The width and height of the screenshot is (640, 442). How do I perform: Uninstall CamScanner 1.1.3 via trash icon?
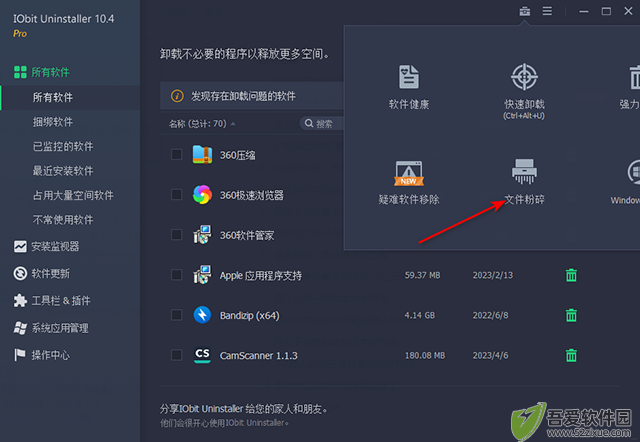(571, 355)
